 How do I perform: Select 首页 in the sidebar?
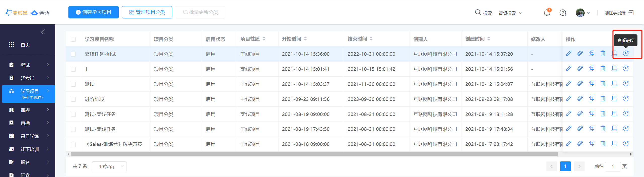pyautogui.click(x=25, y=45)
